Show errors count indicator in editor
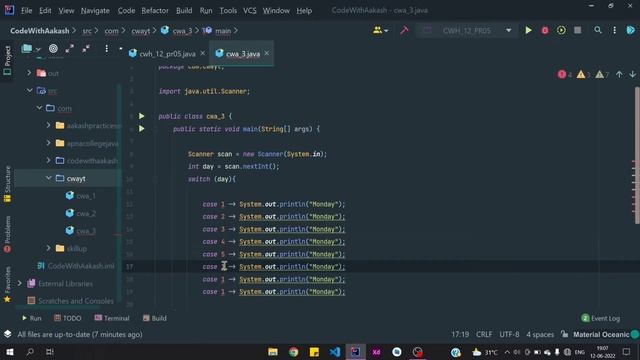This screenshot has height=360, width=640. (565, 74)
